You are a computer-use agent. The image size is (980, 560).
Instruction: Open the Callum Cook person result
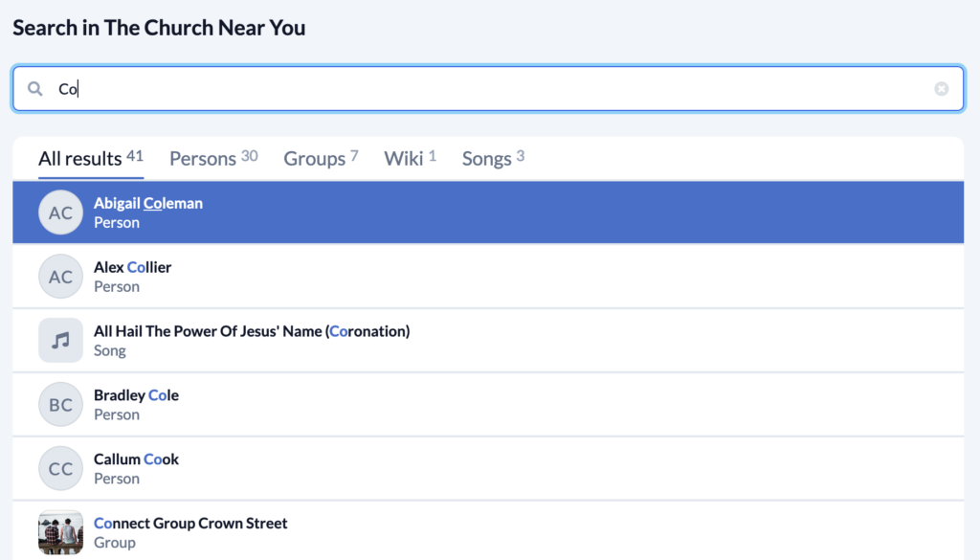point(488,468)
